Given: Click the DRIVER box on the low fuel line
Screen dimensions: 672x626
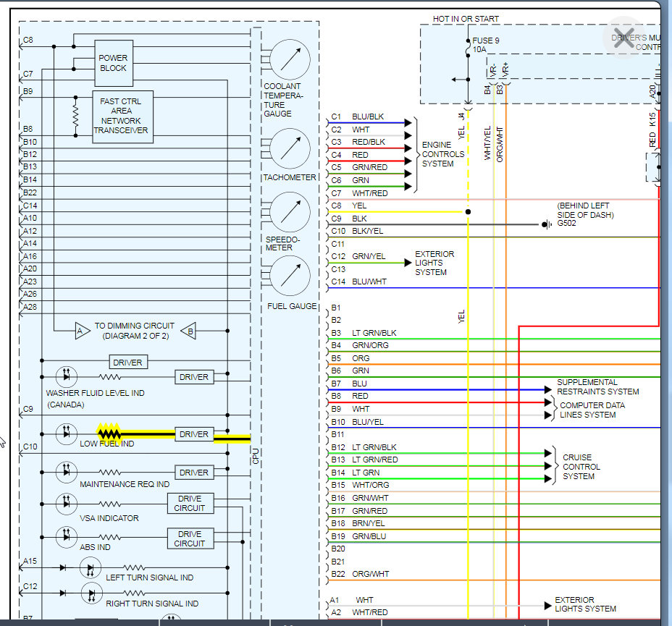Looking at the screenshot, I should coord(194,434).
